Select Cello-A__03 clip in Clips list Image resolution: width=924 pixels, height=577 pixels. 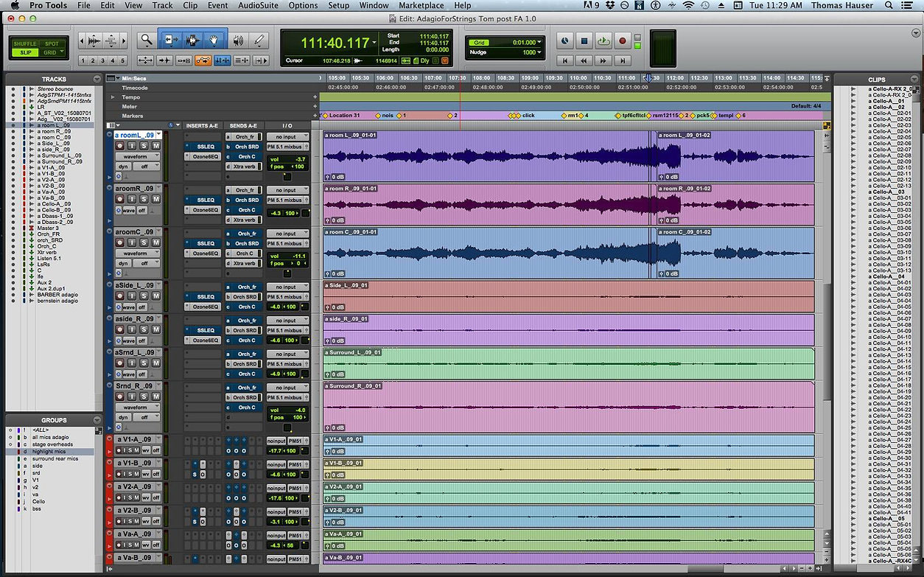coord(887,192)
